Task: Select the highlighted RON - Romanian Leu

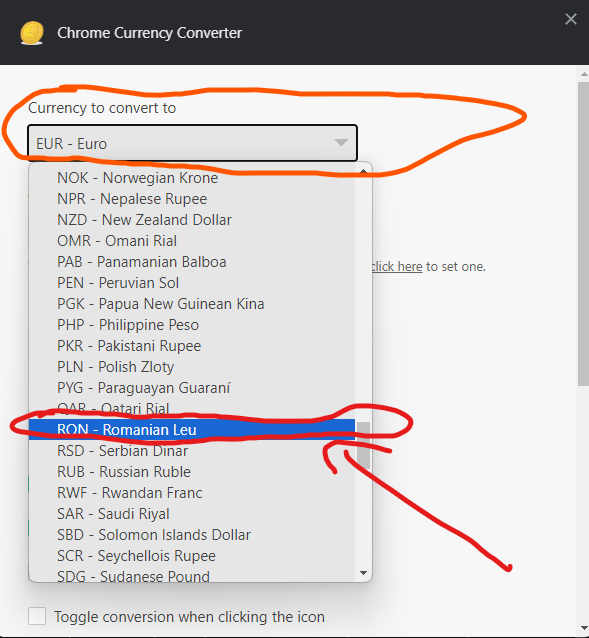Action: [x=192, y=430]
